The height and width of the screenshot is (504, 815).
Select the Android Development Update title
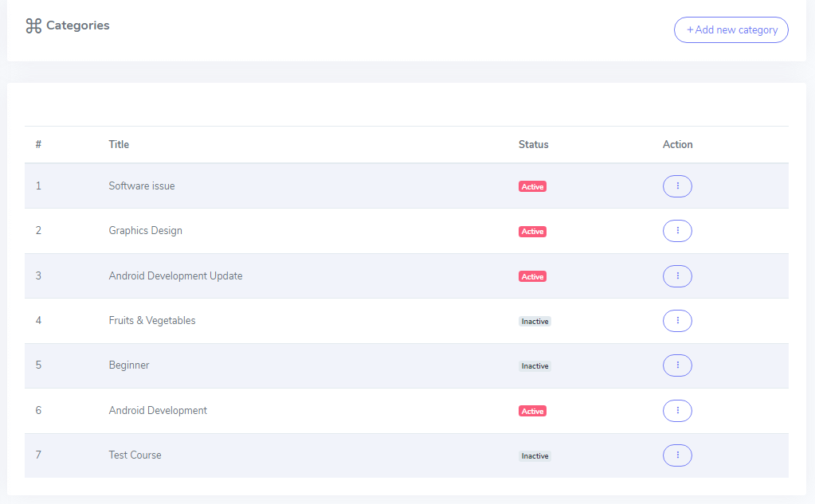[x=175, y=276]
